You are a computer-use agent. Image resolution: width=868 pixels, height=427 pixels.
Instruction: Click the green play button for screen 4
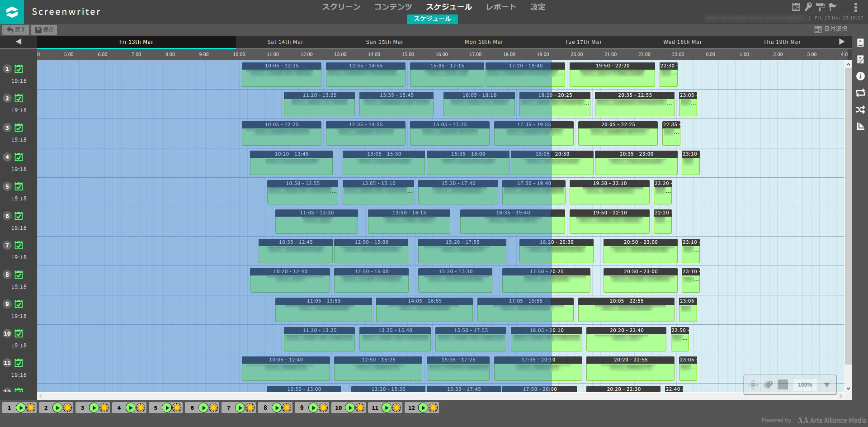pyautogui.click(x=131, y=408)
